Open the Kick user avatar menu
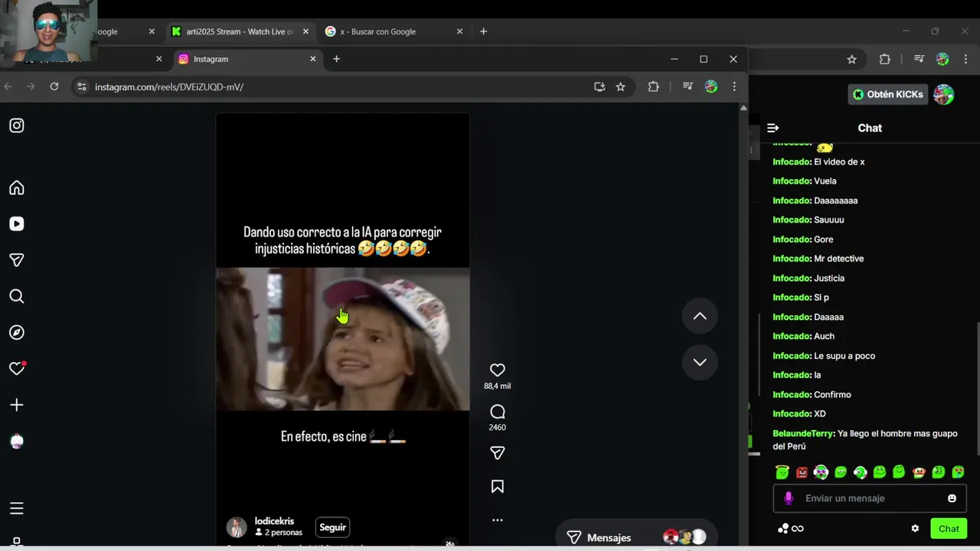Viewport: 980px width, 551px height. pos(944,94)
